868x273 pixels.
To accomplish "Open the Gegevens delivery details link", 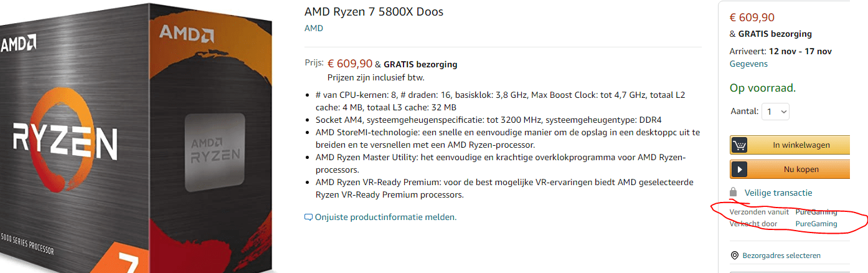I will (x=748, y=64).
